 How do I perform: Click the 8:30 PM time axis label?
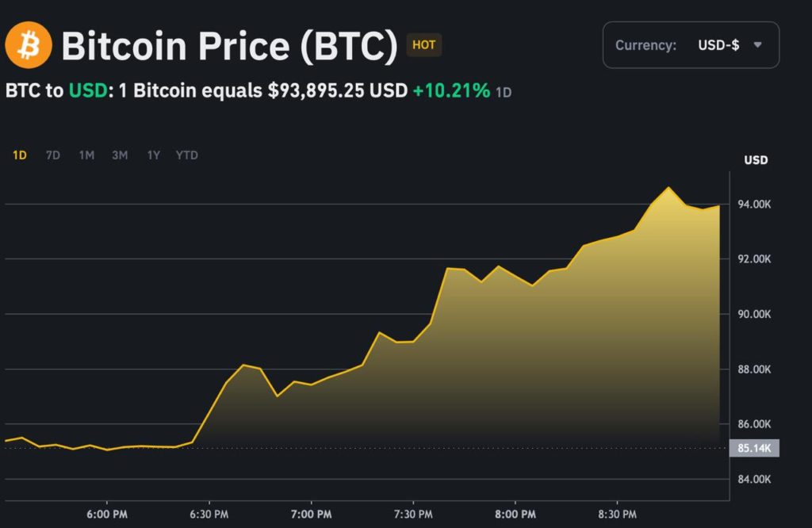[618, 515]
